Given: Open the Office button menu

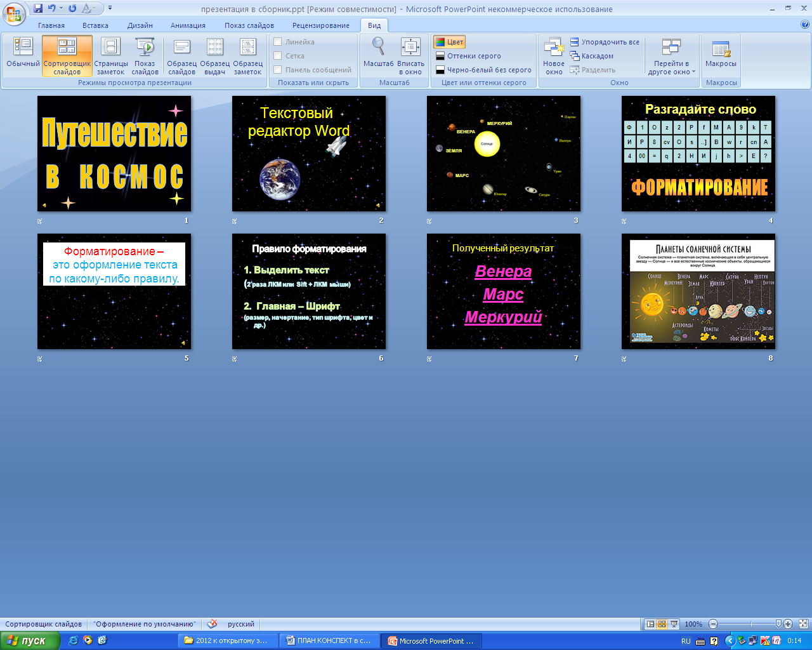Looking at the screenshot, I should pyautogui.click(x=14, y=13).
